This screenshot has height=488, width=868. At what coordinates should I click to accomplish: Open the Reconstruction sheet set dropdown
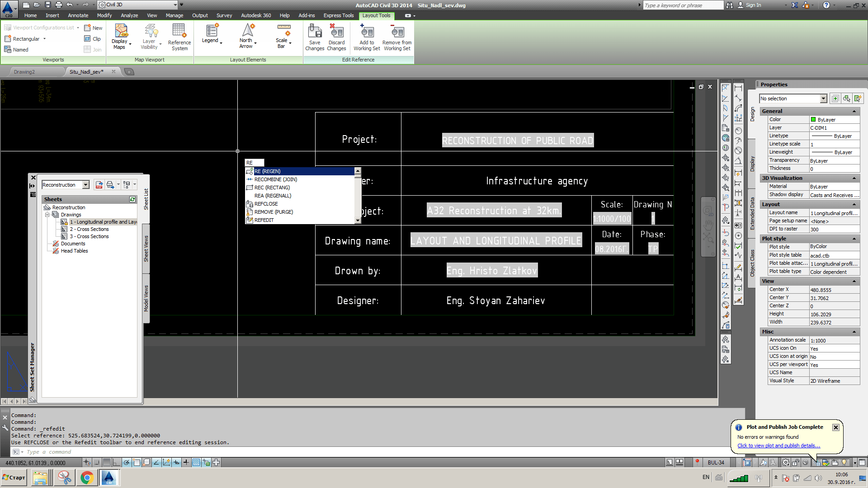(85, 185)
